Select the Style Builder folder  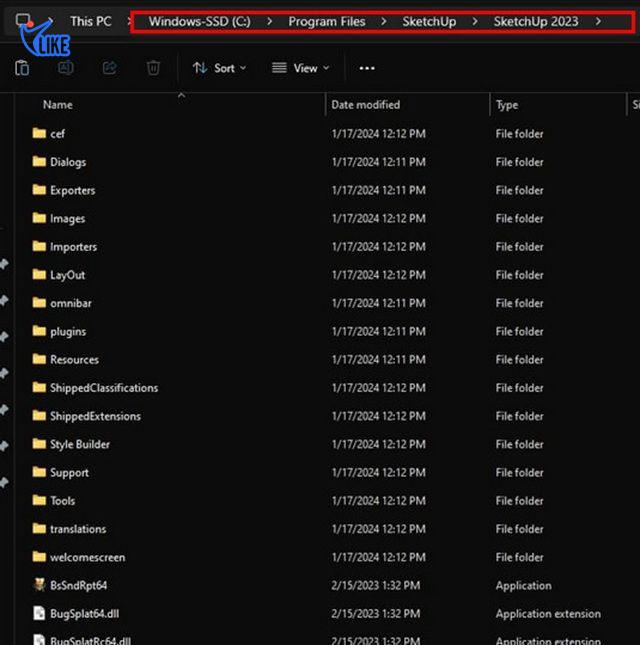pos(80,444)
